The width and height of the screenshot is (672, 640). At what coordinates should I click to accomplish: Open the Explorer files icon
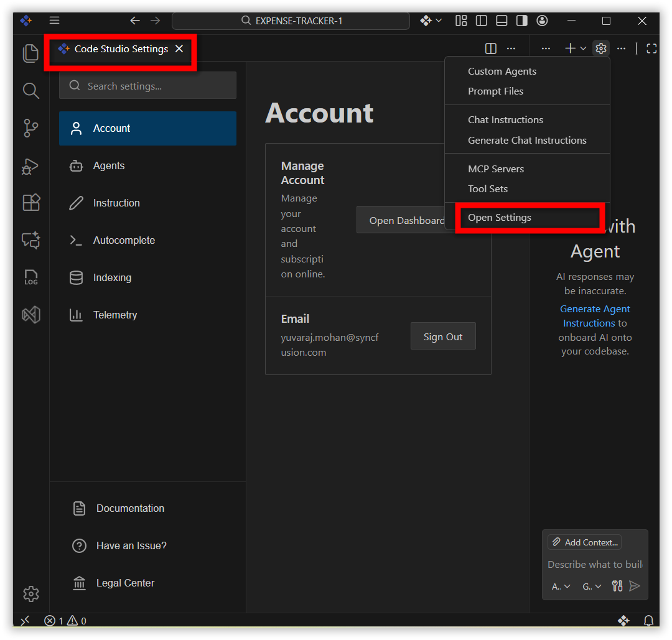[x=30, y=53]
